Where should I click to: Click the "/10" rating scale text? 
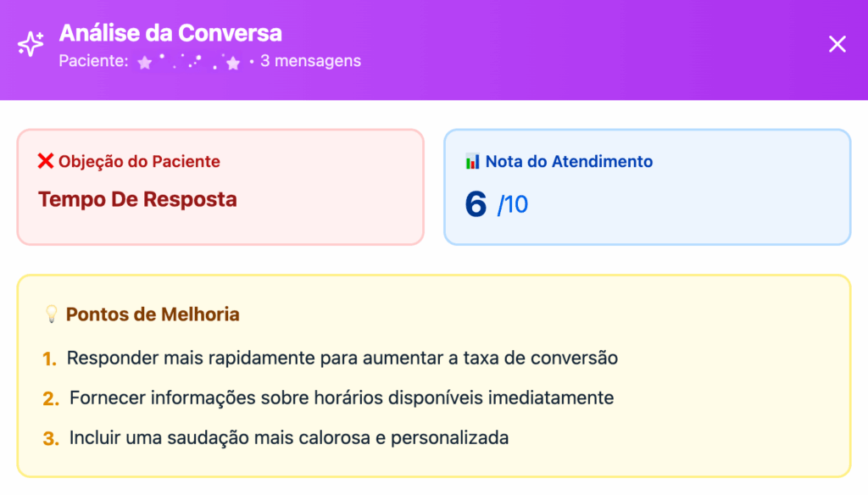[x=513, y=205]
